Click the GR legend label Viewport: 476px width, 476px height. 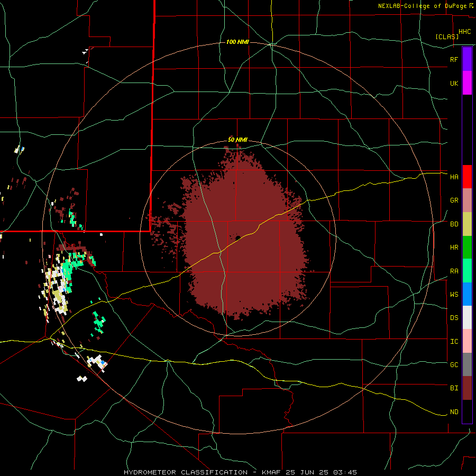454,200
